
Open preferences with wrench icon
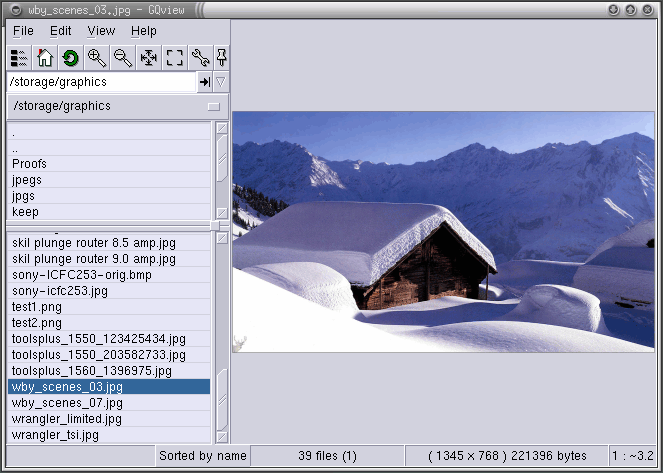point(200,58)
